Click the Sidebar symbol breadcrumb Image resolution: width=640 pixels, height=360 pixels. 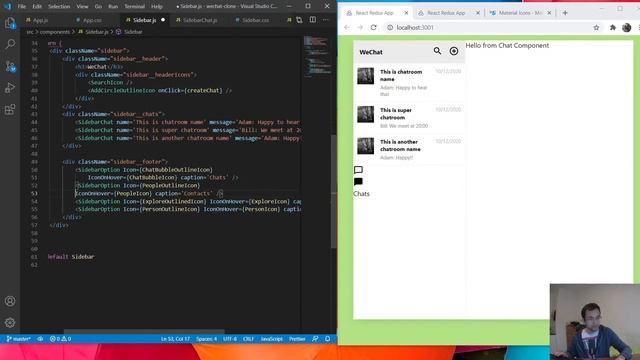click(133, 32)
